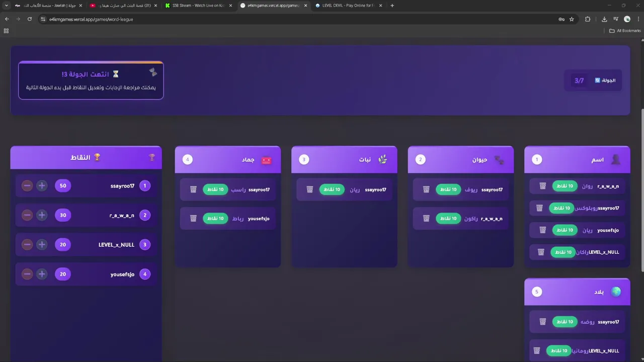This screenshot has width=644, height=362.
Task: Delete ssayroo17's plant answer ريان
Action: [310, 190]
